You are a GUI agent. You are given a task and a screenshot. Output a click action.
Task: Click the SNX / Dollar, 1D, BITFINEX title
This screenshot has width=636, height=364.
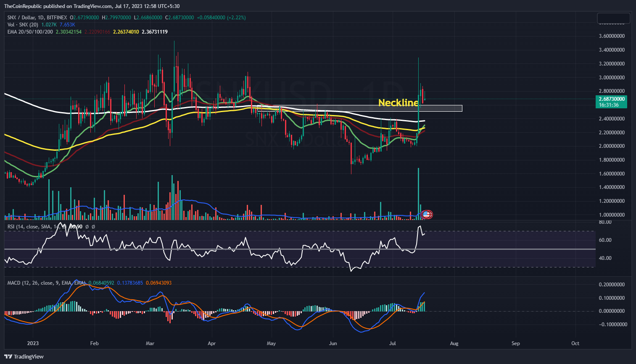tap(38, 18)
